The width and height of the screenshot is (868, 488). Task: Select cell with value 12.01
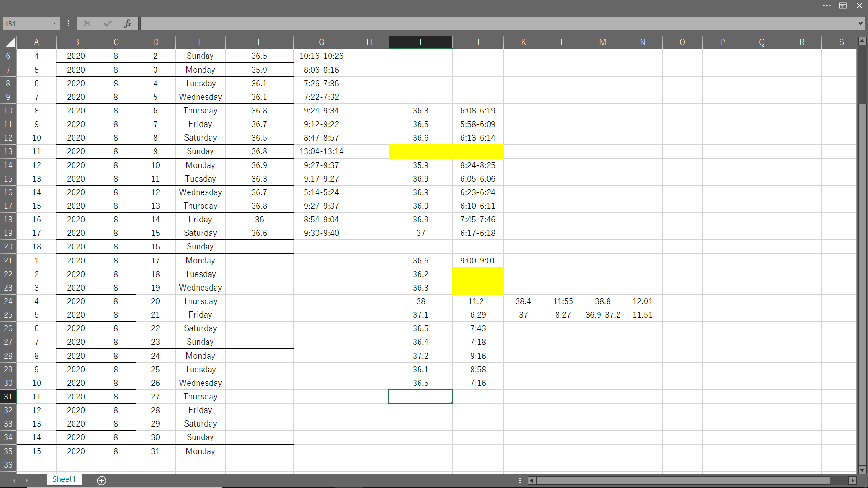[642, 301]
